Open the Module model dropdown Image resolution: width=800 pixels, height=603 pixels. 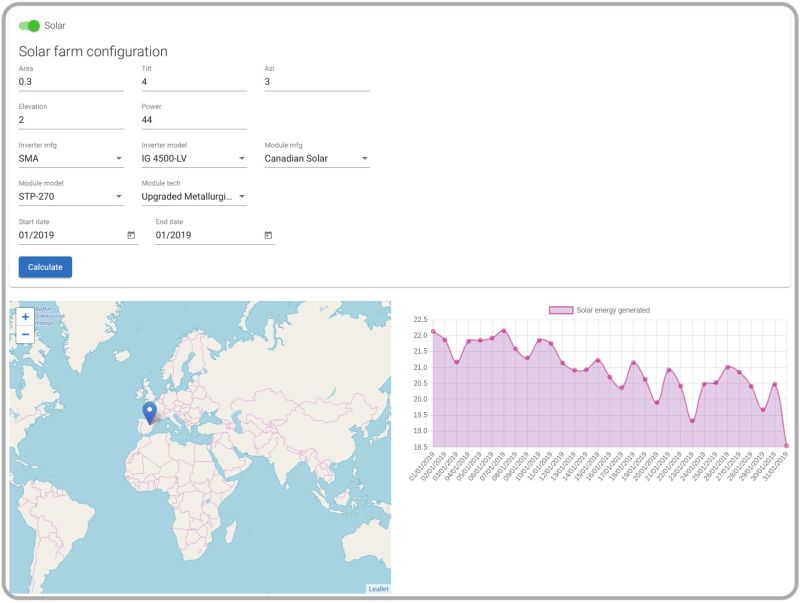(x=71, y=197)
